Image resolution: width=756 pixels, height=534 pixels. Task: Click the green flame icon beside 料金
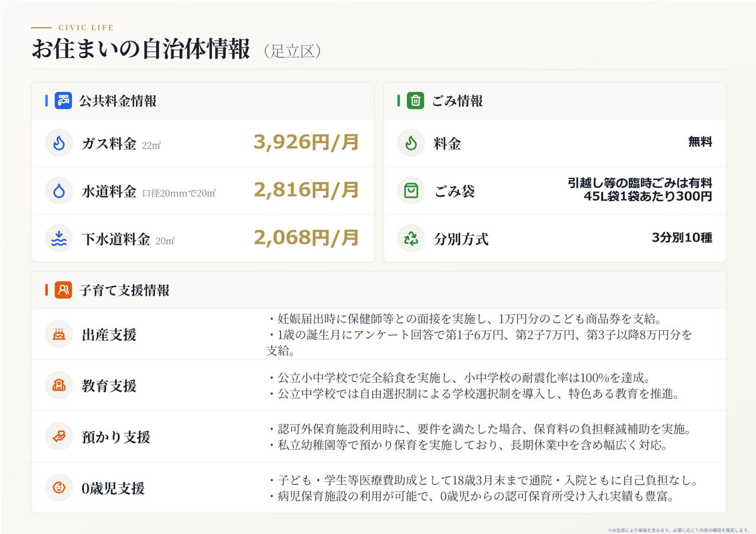click(x=411, y=143)
